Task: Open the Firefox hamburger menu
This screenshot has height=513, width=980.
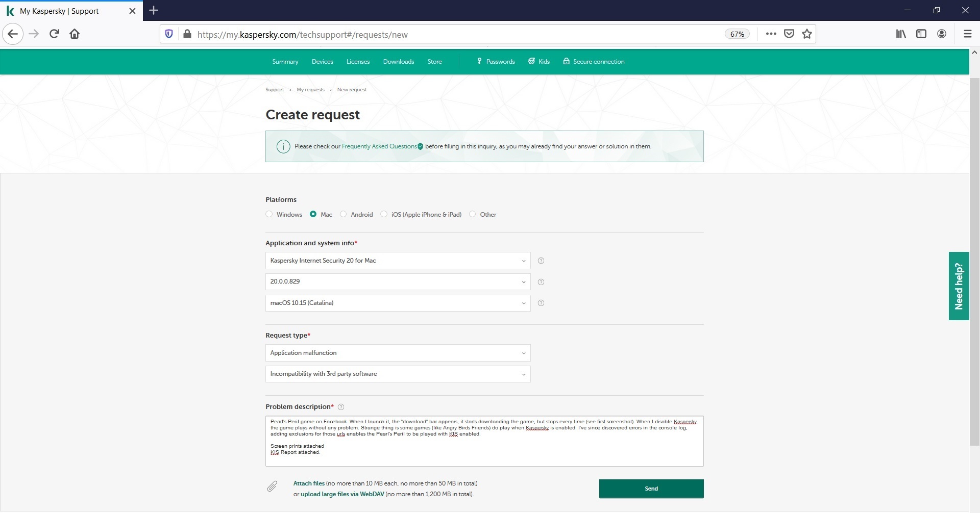Action: pyautogui.click(x=967, y=34)
